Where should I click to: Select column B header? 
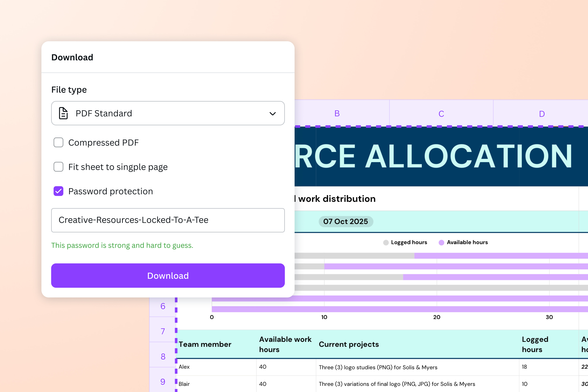(337, 114)
